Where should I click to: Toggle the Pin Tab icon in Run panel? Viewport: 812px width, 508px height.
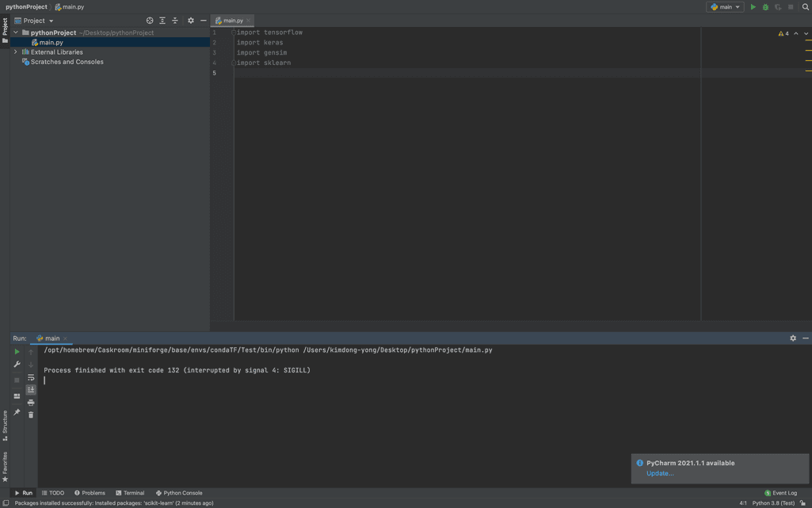point(17,412)
